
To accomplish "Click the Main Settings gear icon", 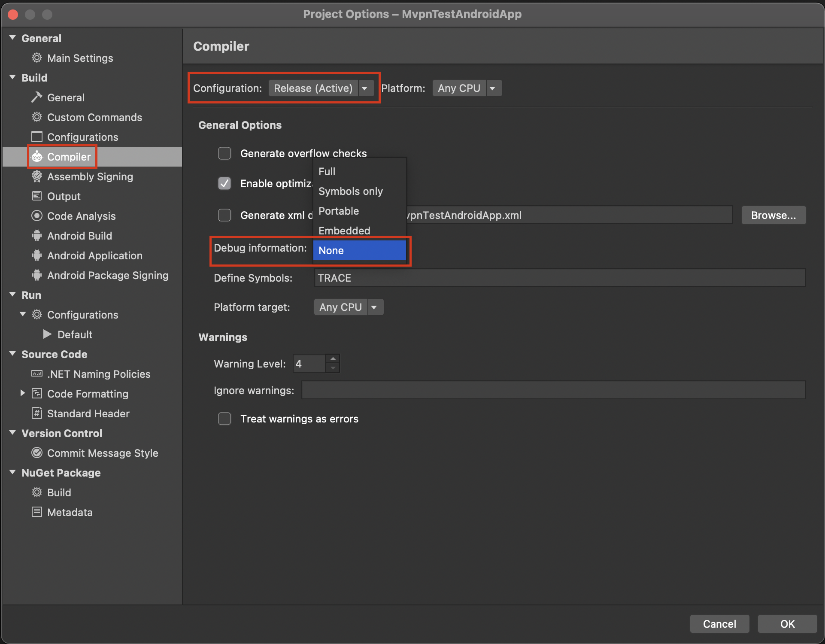I will [37, 58].
